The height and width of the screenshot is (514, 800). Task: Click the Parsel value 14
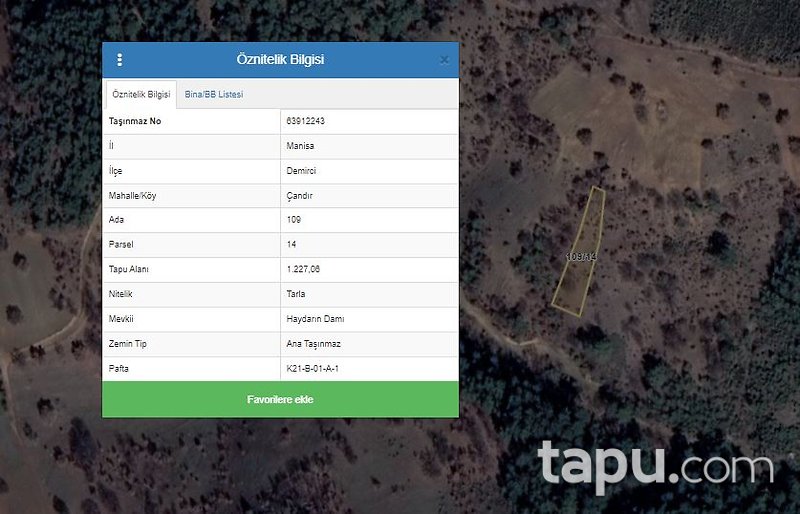click(x=291, y=244)
